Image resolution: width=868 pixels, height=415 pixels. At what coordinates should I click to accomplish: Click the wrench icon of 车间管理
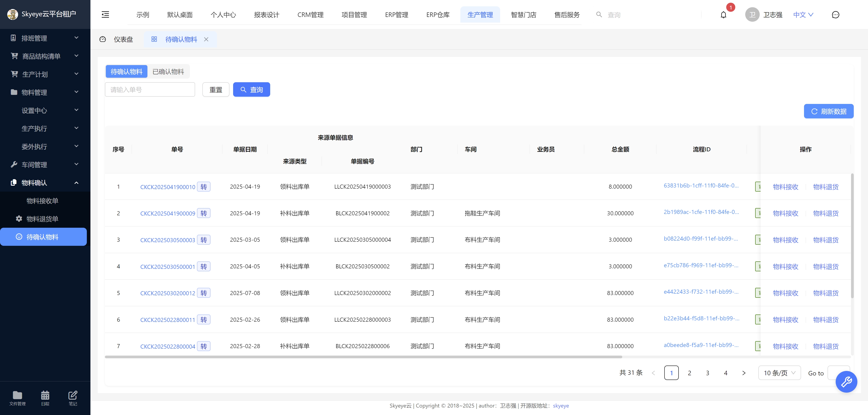(x=14, y=164)
